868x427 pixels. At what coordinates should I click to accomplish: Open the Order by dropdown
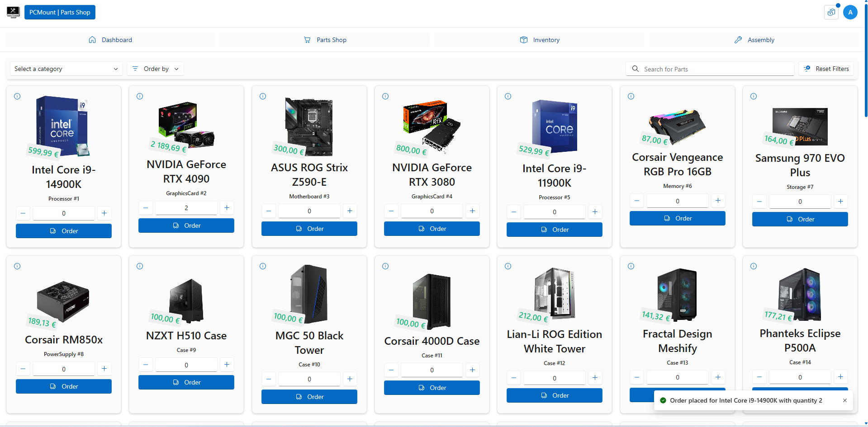(x=156, y=69)
